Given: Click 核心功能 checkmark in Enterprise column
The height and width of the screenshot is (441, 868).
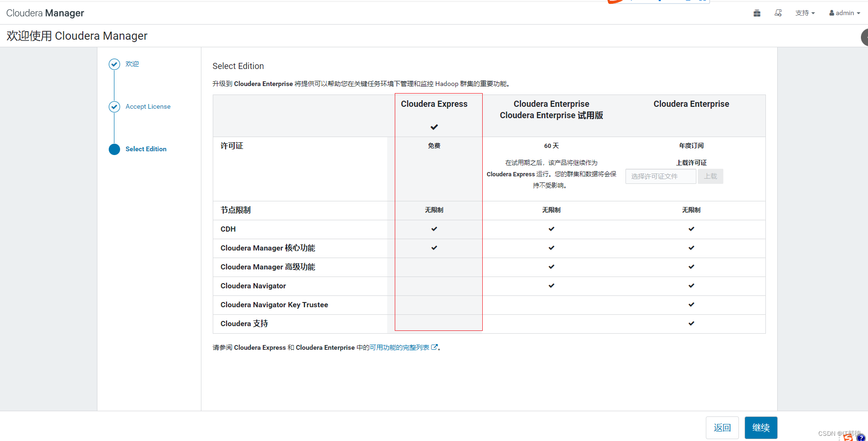Looking at the screenshot, I should 691,248.
